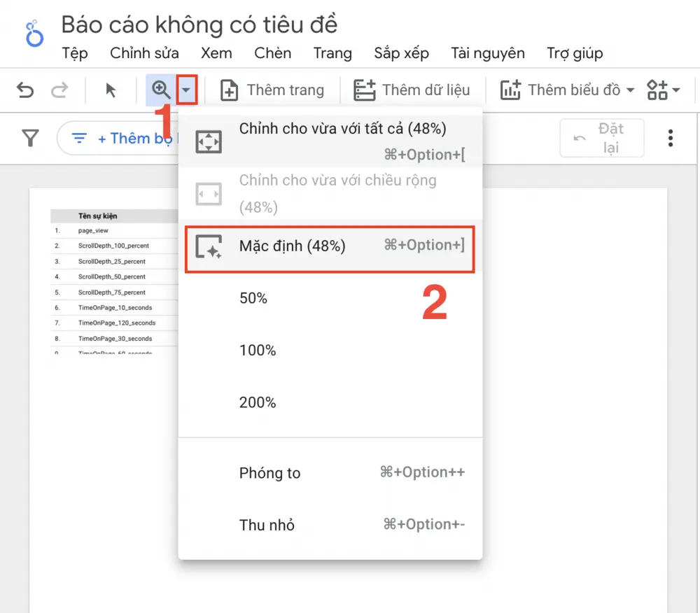The width and height of the screenshot is (700, 613).
Task: Click the zoom magnifier icon
Action: 161,90
